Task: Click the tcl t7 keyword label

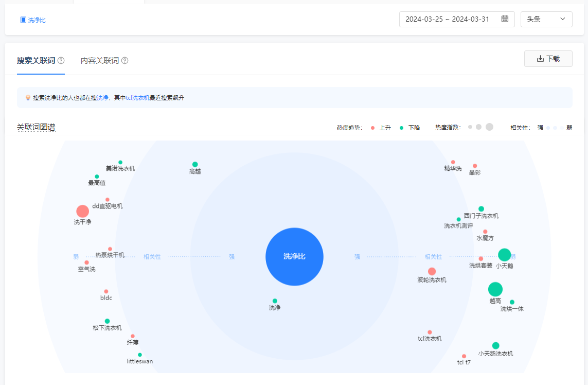Action: tap(464, 362)
